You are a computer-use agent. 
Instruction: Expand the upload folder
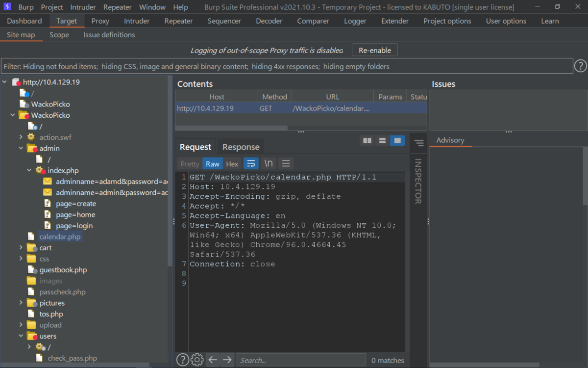pyautogui.click(x=21, y=325)
